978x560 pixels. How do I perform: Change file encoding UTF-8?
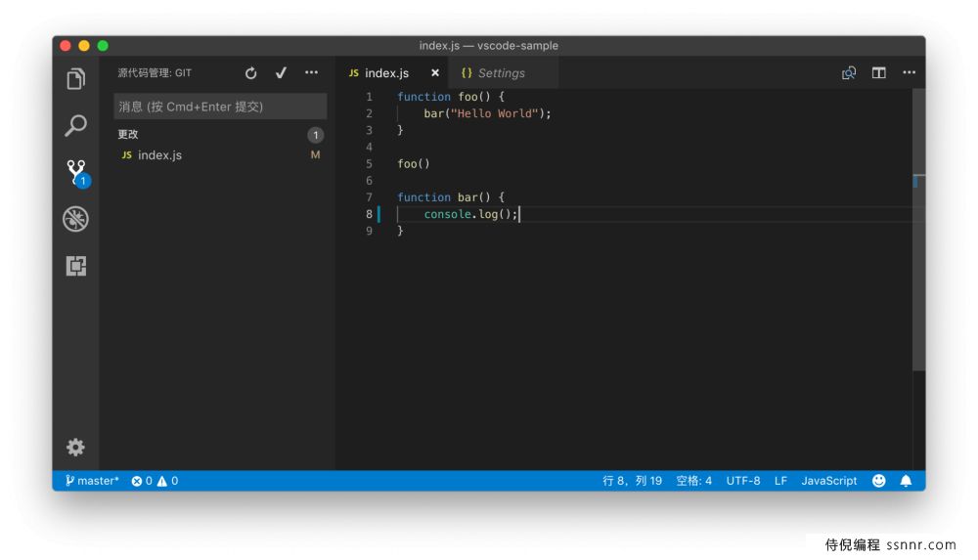[x=743, y=481]
